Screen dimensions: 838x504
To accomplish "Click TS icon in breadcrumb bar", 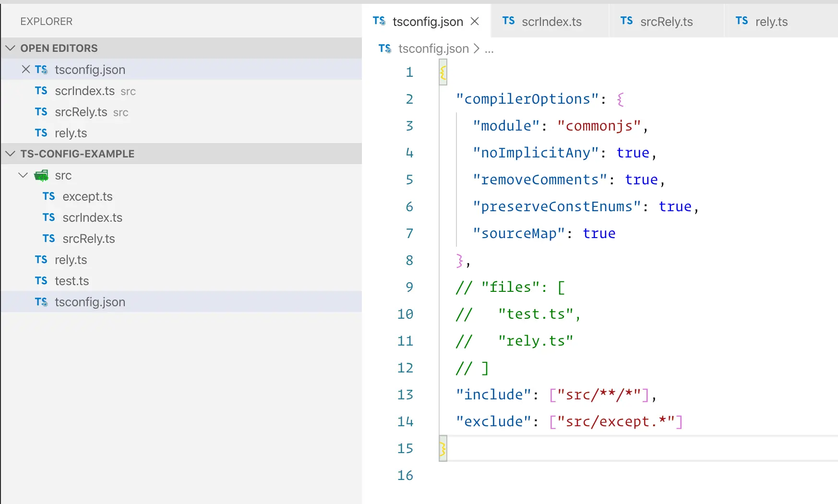I will click(x=385, y=48).
